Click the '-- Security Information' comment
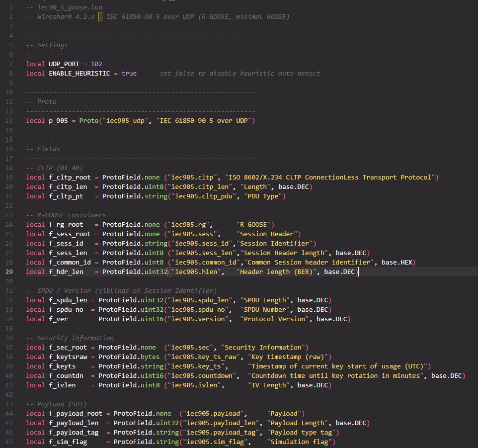478x448 pixels. (70, 338)
